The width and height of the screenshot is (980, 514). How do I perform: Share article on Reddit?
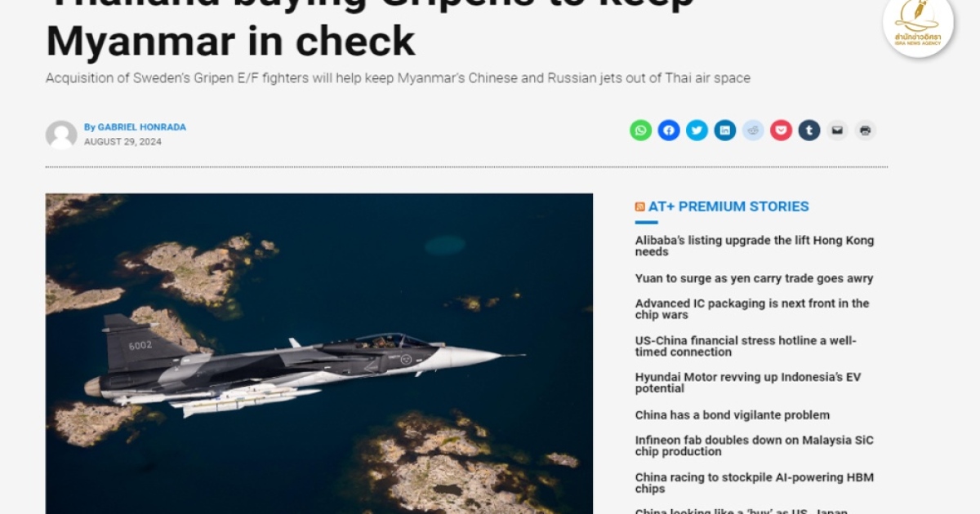coord(753,131)
